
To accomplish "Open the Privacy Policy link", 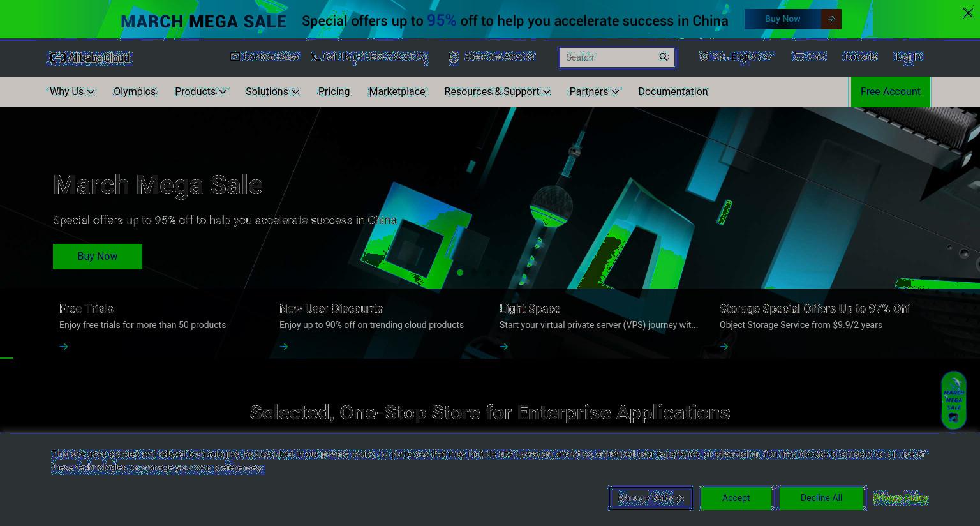I will tap(900, 498).
